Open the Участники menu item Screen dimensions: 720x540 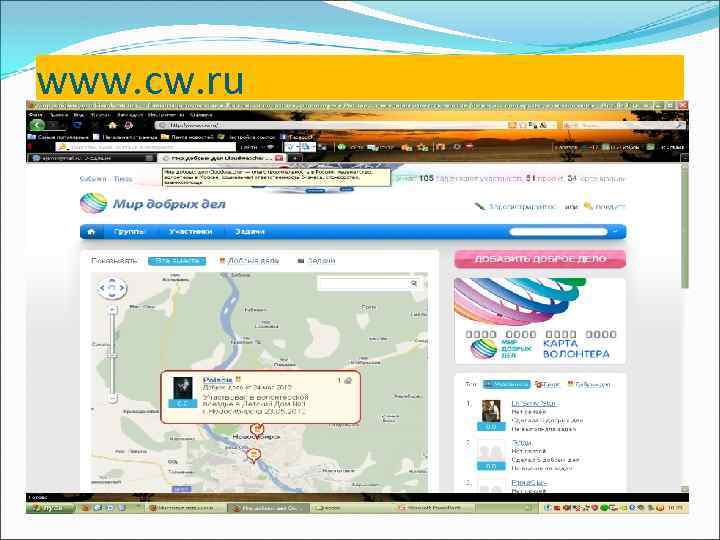tap(190, 232)
